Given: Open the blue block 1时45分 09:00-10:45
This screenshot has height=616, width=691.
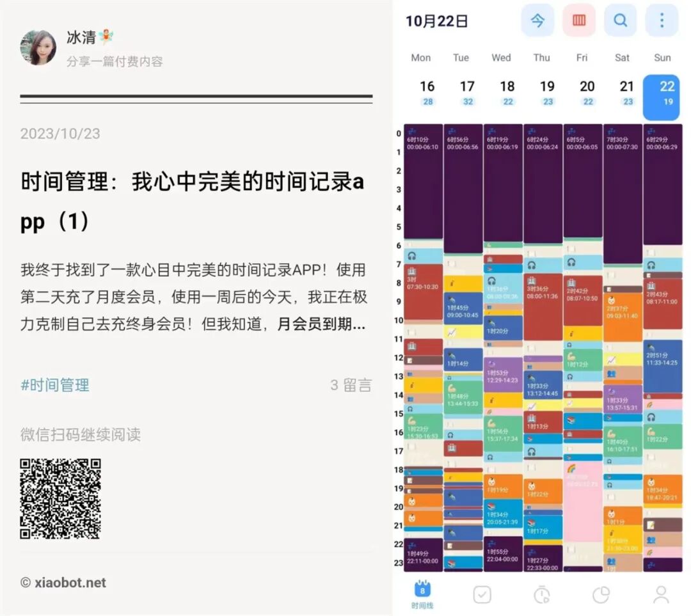Looking at the screenshot, I should [463, 308].
